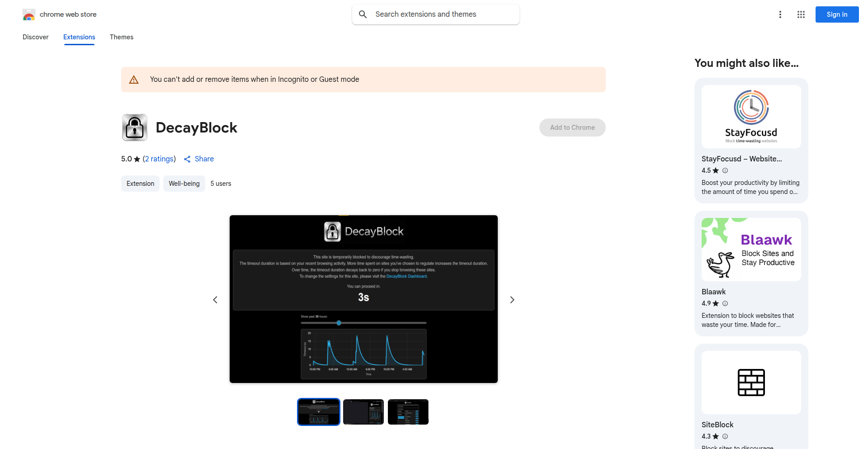
Task: Click the "5 users" text
Action: pos(221,184)
